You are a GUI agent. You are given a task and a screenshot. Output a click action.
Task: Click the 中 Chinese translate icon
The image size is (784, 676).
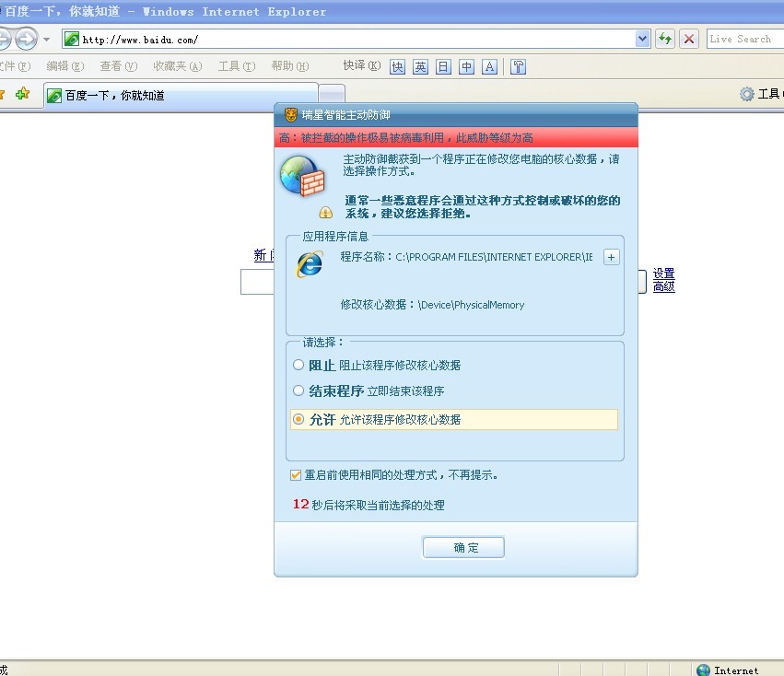coord(466,66)
